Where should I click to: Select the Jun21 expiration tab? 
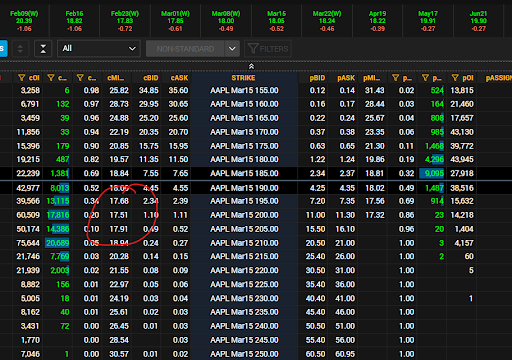(x=478, y=21)
